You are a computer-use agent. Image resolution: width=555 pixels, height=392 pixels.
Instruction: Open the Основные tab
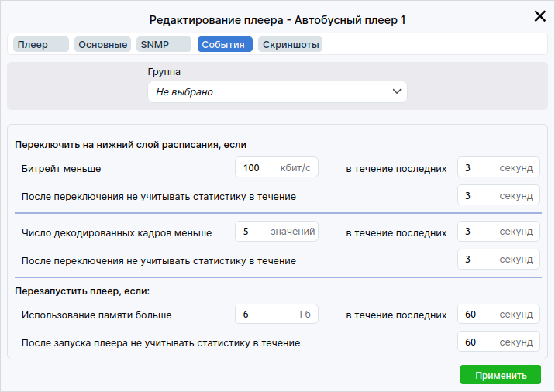click(x=102, y=45)
